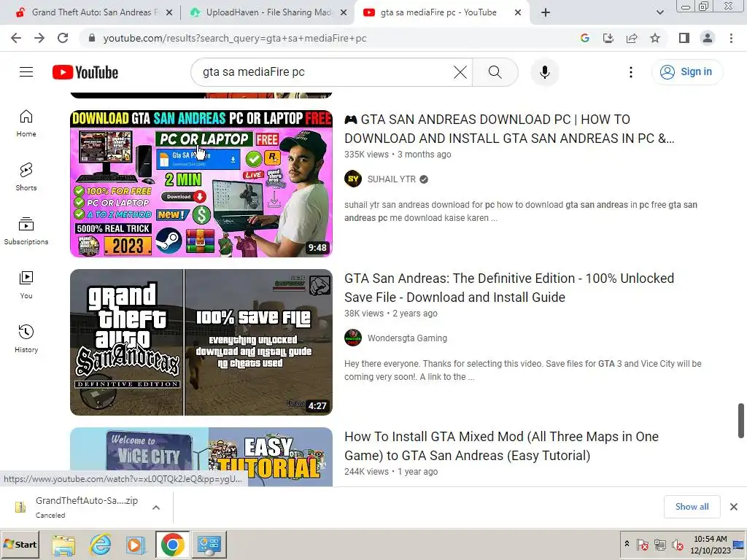Screen dimensions: 747x560
Task: Click the Sign in button
Action: (x=687, y=72)
